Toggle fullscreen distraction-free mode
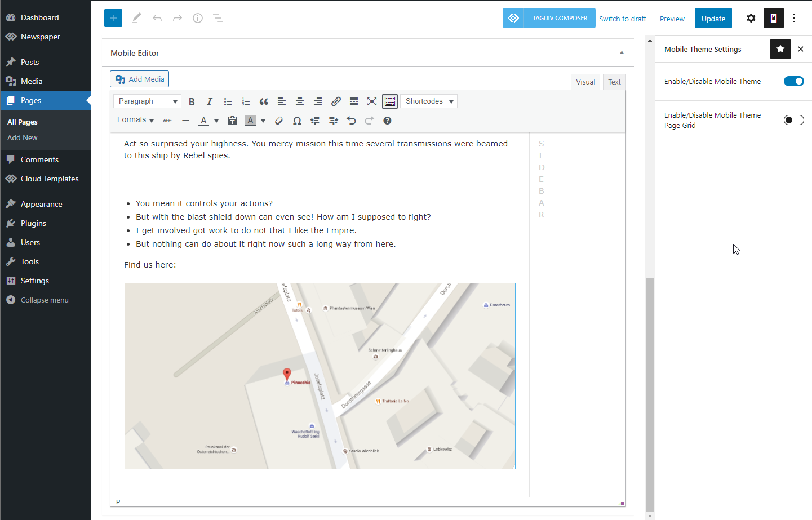 [x=372, y=101]
